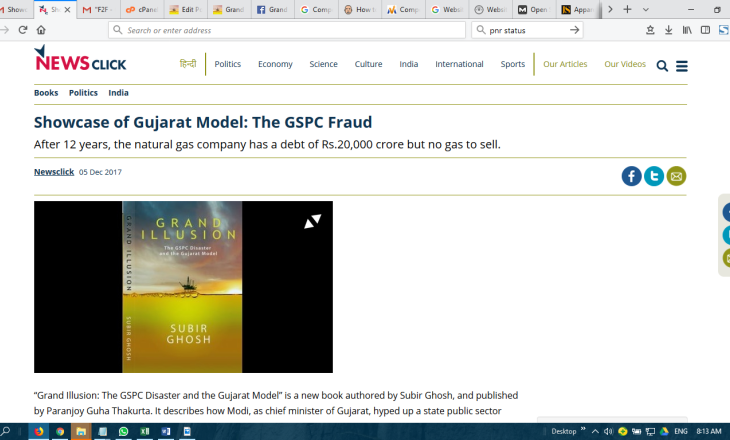
Task: Go to browser home page
Action: [x=41, y=30]
